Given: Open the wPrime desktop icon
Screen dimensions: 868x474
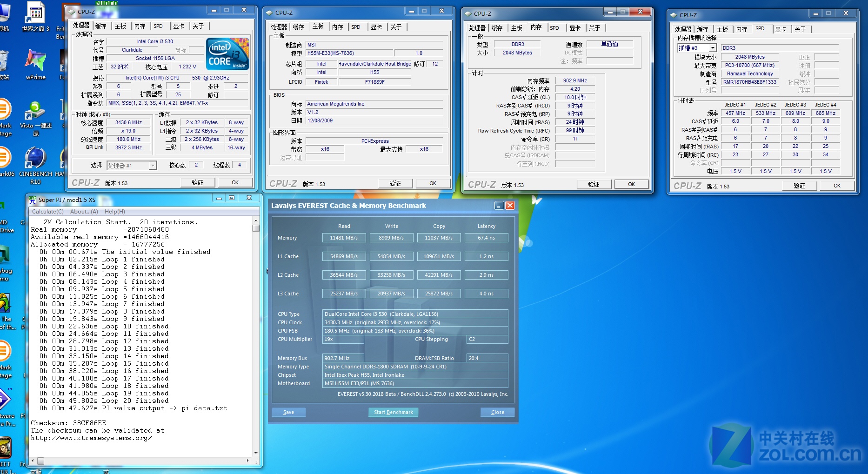Looking at the screenshot, I should (36, 65).
